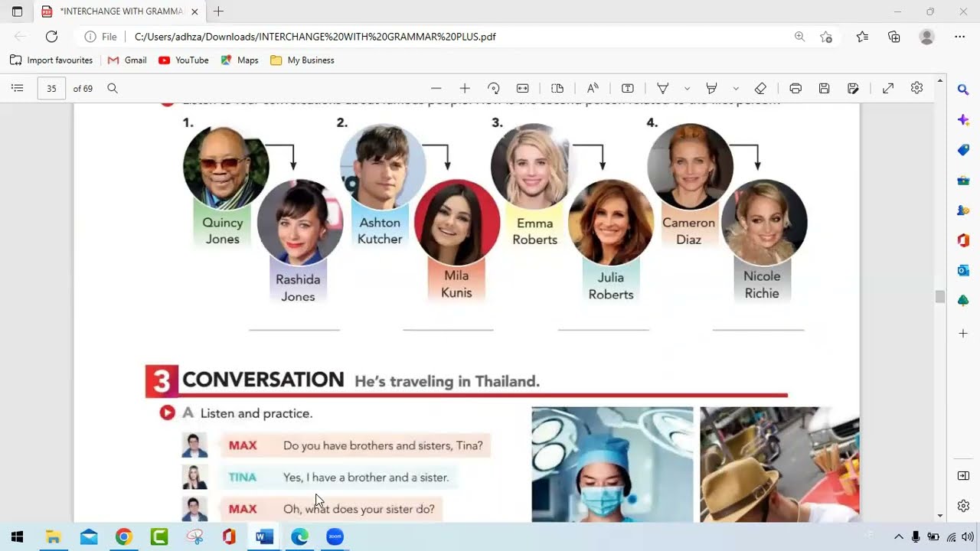Save the PDF with the disk icon
Viewport: 980px width, 551px height.
click(825, 88)
